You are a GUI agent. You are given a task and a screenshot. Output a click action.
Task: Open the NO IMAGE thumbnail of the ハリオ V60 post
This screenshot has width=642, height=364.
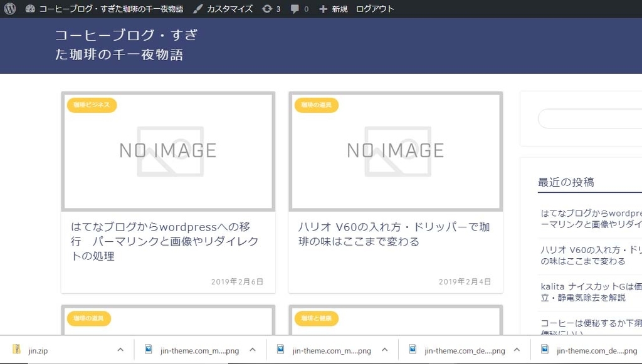pyautogui.click(x=396, y=152)
